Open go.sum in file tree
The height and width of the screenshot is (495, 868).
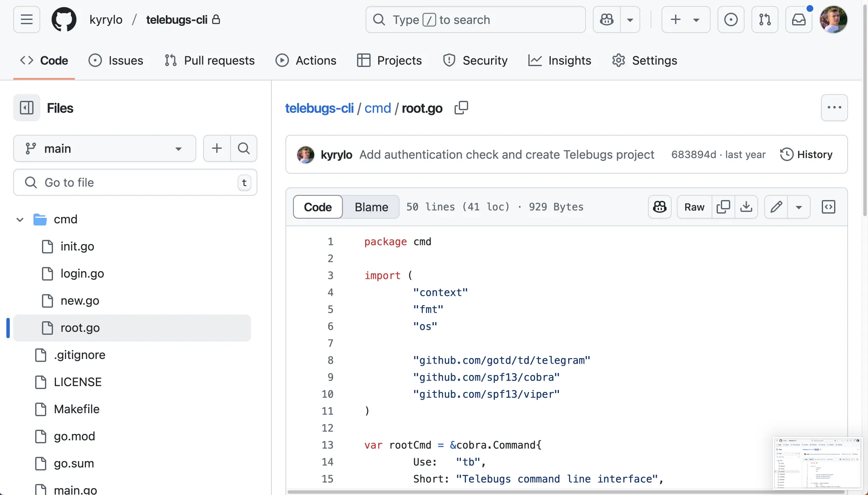(x=74, y=463)
